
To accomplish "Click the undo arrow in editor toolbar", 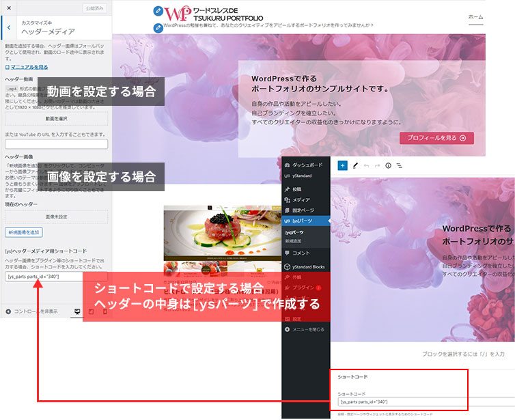I will (367, 165).
